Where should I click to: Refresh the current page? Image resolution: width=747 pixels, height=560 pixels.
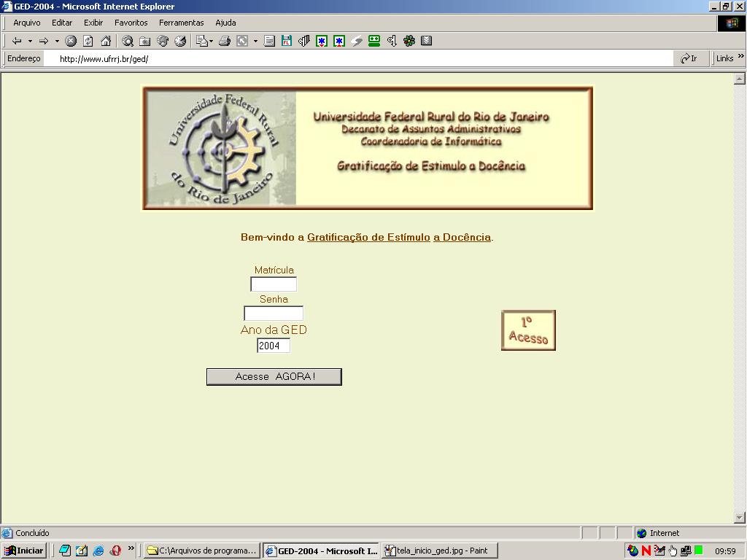click(88, 41)
